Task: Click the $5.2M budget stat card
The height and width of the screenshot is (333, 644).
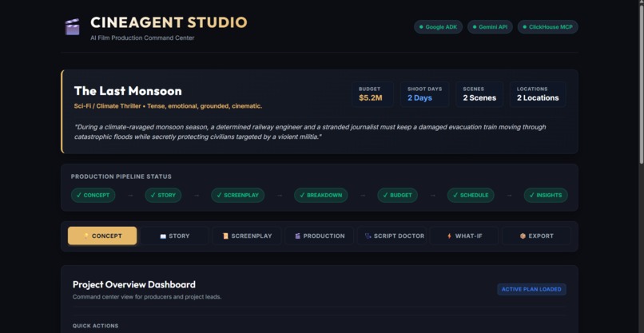Action: pyautogui.click(x=372, y=94)
